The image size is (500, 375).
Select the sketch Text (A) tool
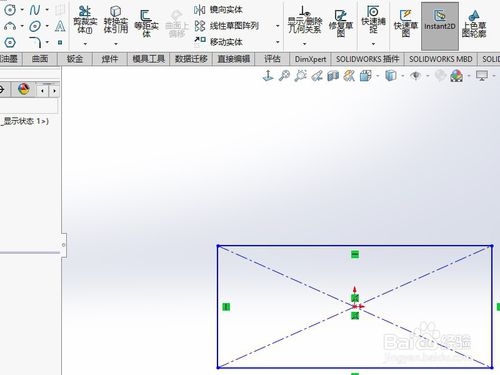[x=60, y=26]
